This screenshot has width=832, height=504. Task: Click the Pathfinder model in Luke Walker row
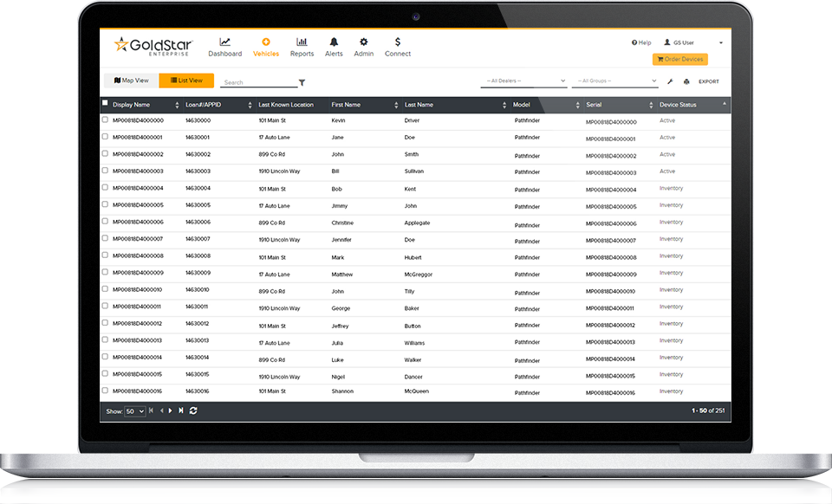(527, 360)
